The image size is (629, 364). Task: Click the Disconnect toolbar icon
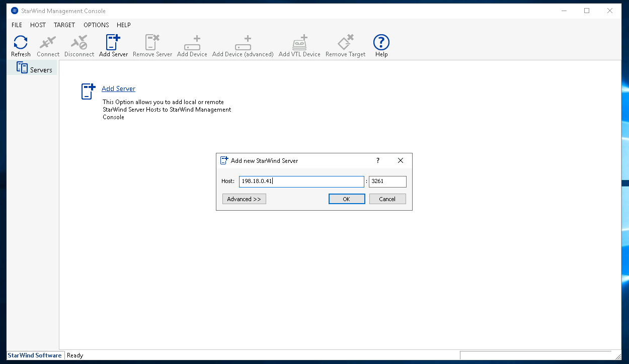[79, 45]
